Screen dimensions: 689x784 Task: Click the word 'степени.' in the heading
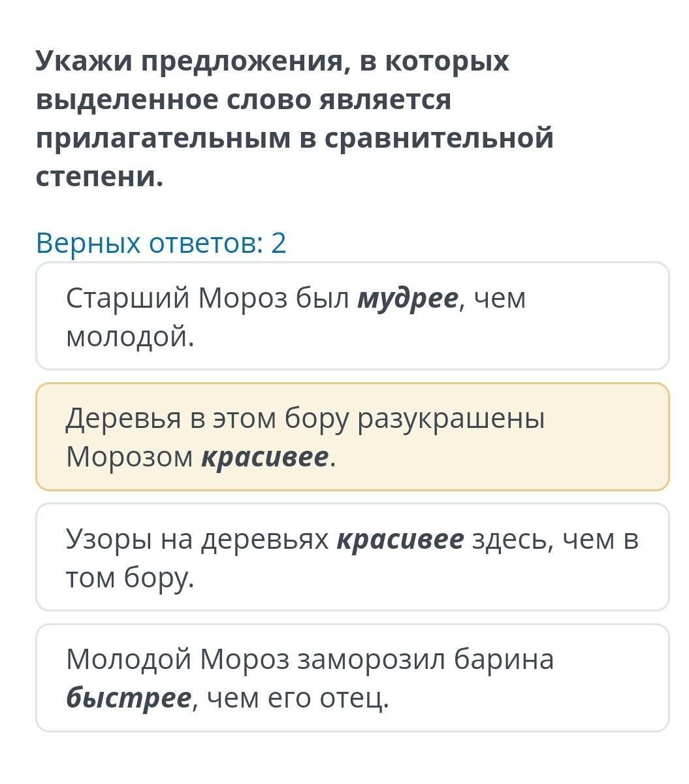click(99, 176)
